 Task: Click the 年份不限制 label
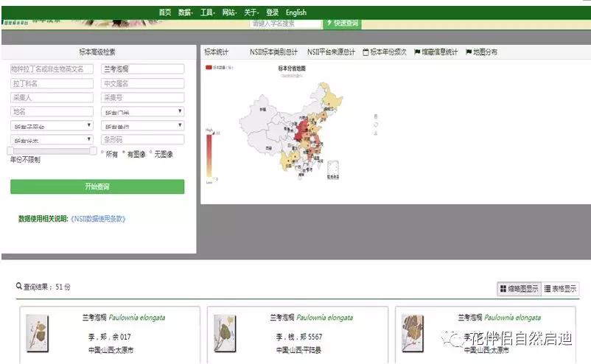[x=25, y=160]
